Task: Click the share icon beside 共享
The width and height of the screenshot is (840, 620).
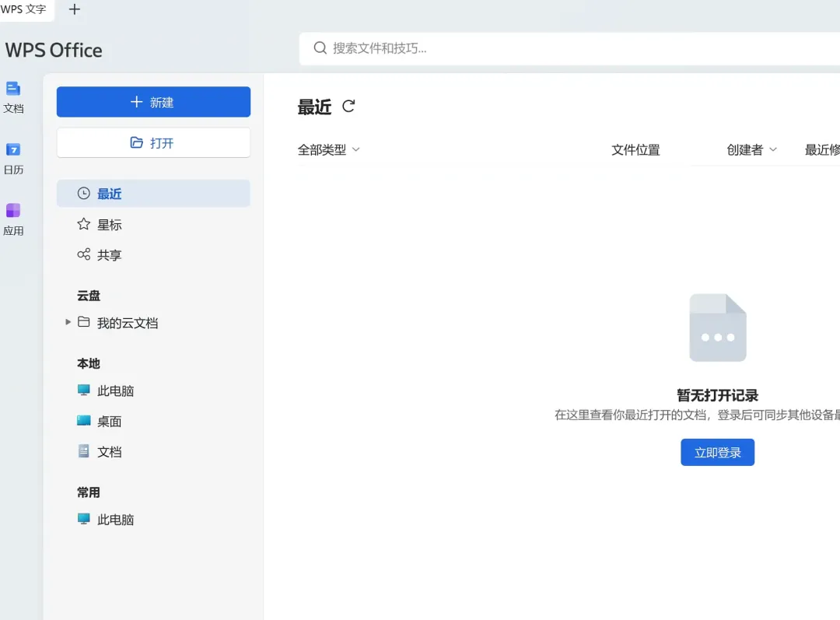Action: 83,254
